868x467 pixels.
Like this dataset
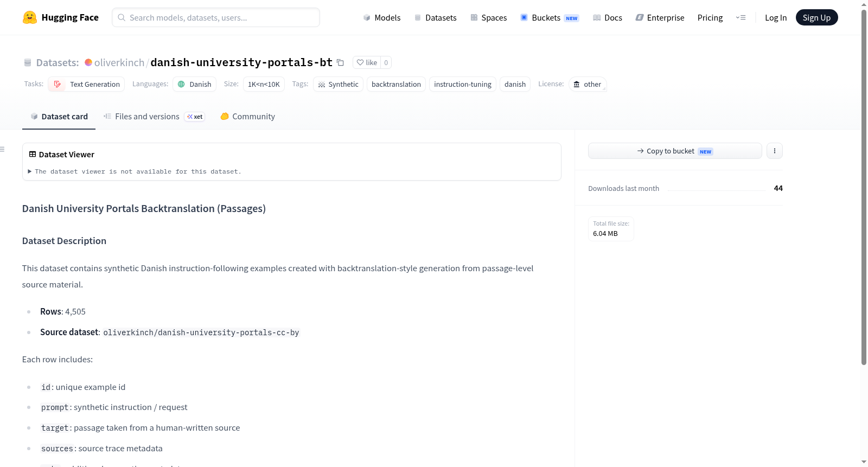coord(367,62)
